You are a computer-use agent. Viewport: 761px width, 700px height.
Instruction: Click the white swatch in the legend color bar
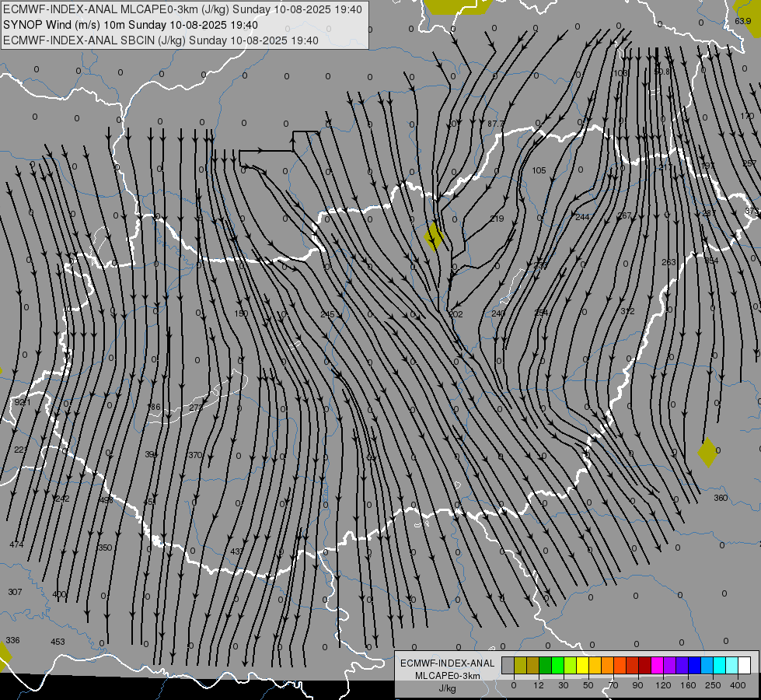tap(744, 665)
